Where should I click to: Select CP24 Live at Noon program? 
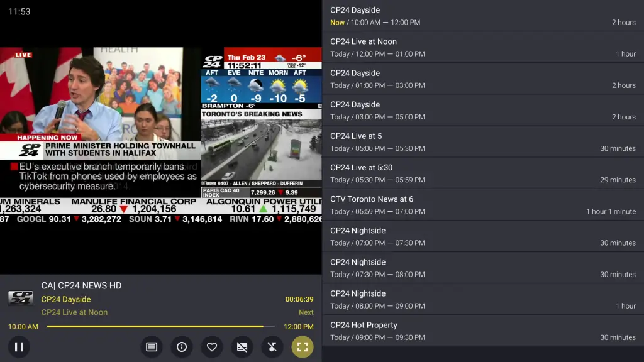483,47
